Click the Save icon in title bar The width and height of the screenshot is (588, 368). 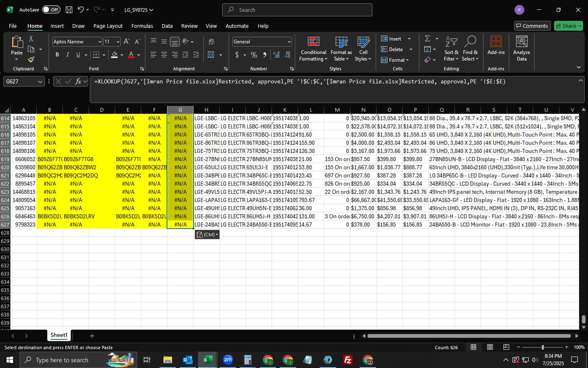(69, 10)
